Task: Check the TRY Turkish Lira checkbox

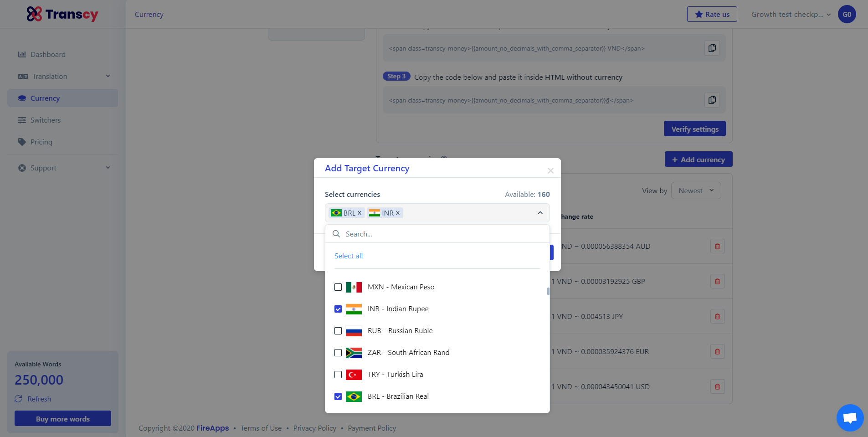Action: pos(338,375)
